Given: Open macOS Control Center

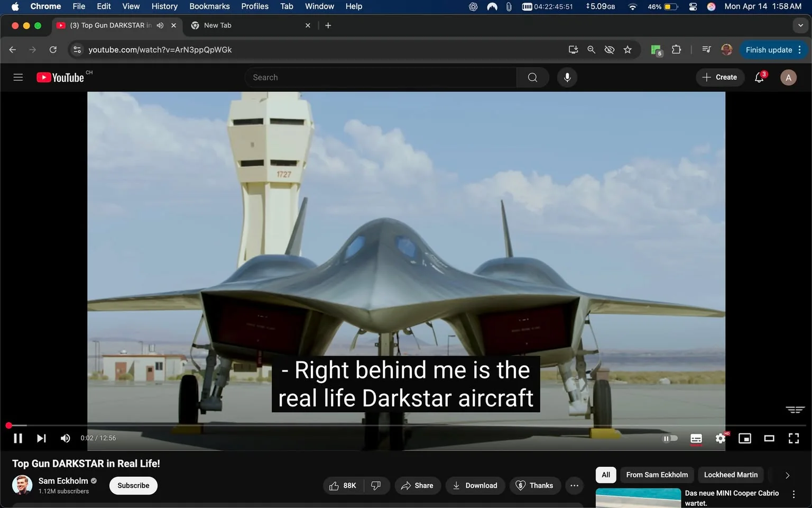Looking at the screenshot, I should click(x=693, y=6).
